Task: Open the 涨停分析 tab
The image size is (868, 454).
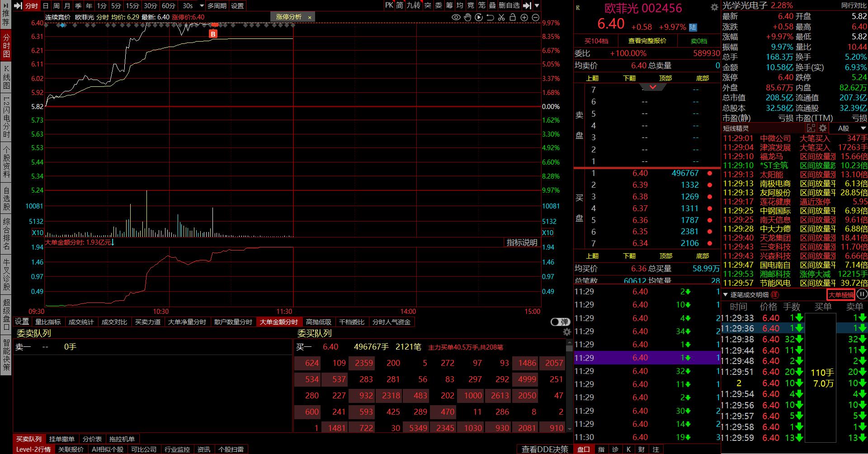Action: tap(288, 17)
